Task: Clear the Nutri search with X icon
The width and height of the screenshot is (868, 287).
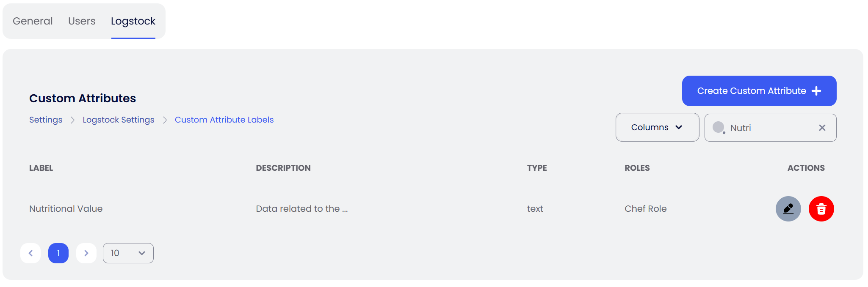Action: pos(822,128)
